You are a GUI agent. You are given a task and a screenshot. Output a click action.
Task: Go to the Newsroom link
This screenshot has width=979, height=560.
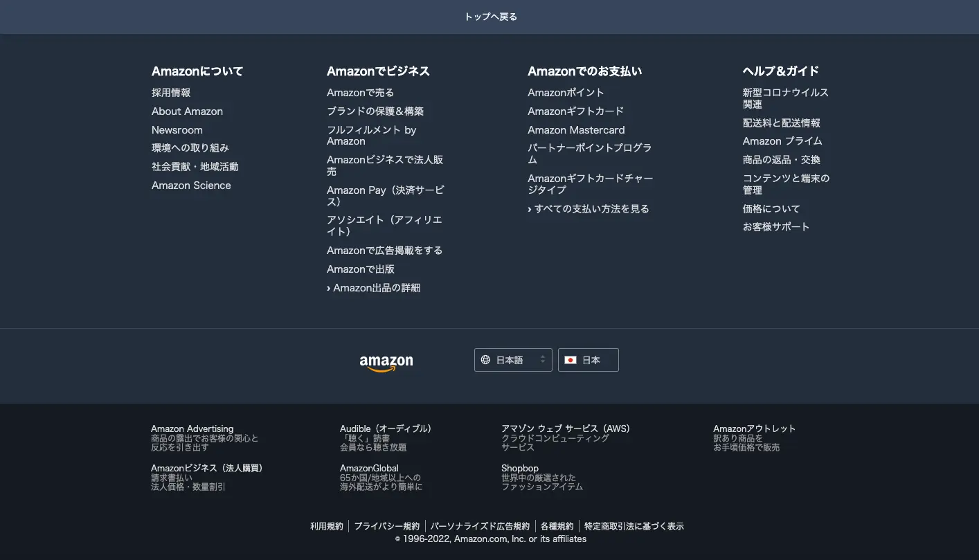[x=177, y=130]
